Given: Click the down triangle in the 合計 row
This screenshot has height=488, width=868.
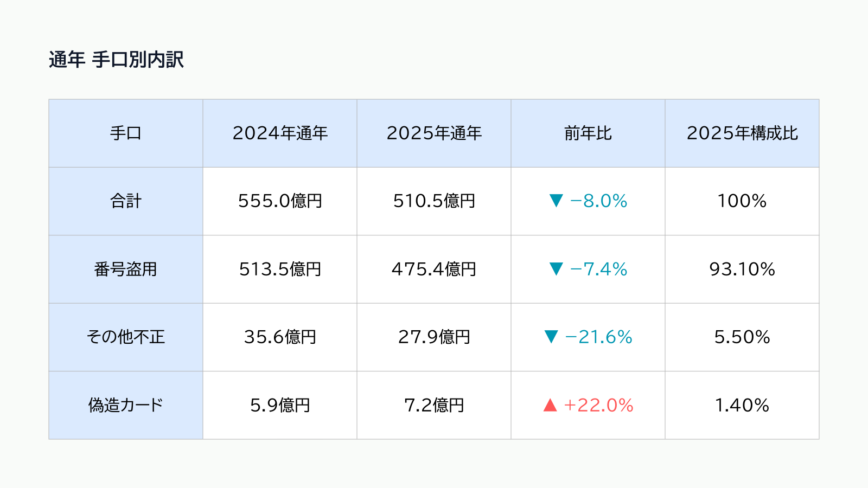Looking at the screenshot, I should [556, 201].
